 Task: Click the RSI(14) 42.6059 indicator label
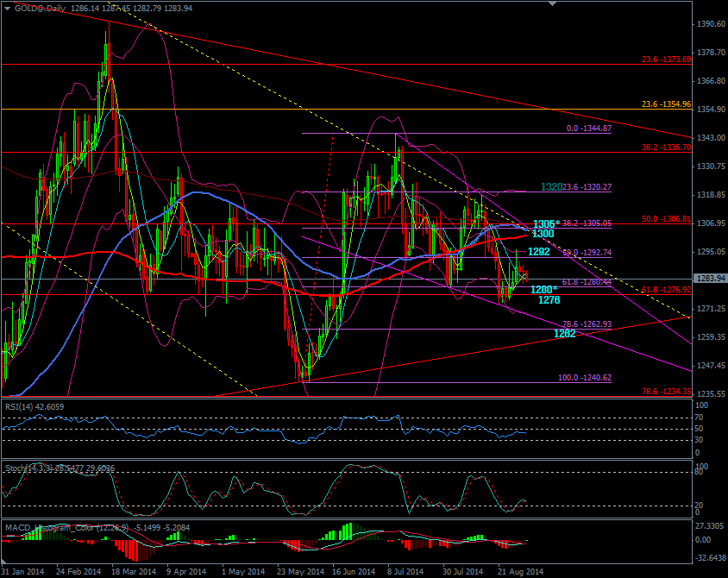pyautogui.click(x=35, y=407)
